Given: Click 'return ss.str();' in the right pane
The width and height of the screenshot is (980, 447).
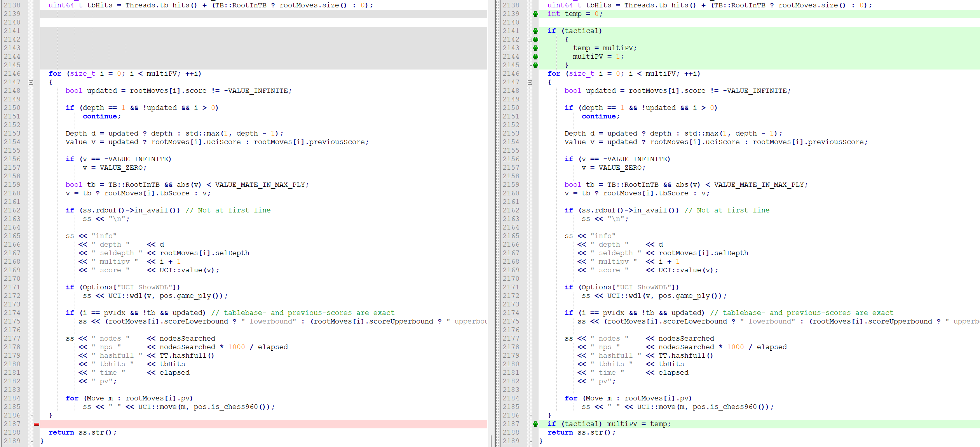Looking at the screenshot, I should pos(581,433).
